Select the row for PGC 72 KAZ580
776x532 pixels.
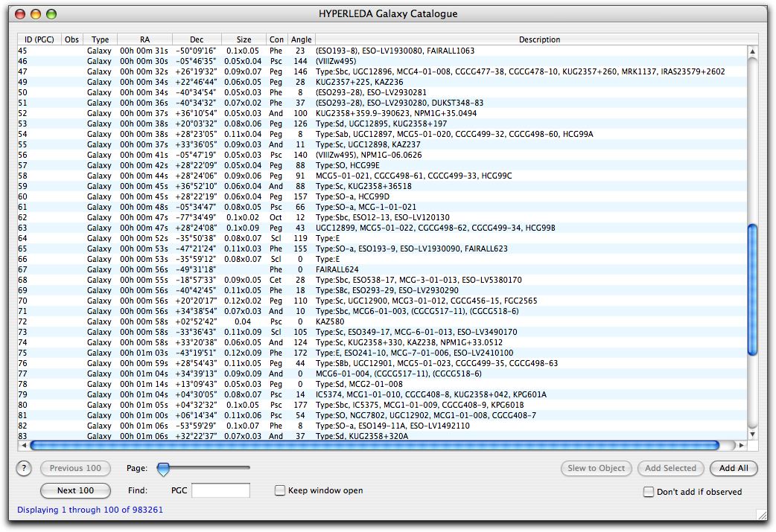click(x=372, y=321)
